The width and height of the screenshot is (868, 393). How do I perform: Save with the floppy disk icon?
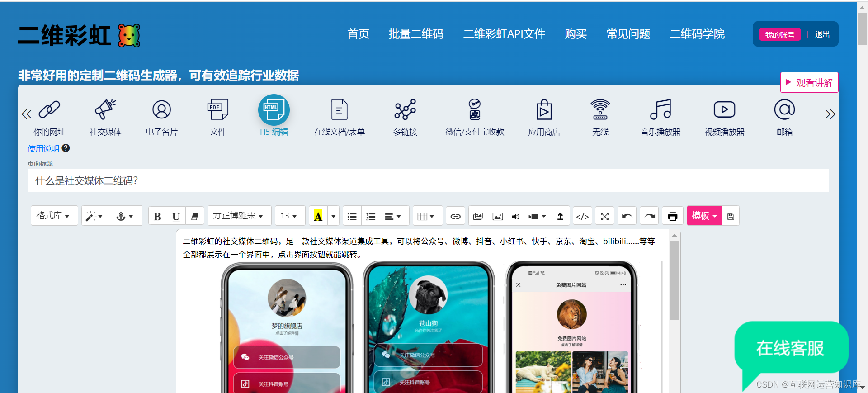pos(731,216)
